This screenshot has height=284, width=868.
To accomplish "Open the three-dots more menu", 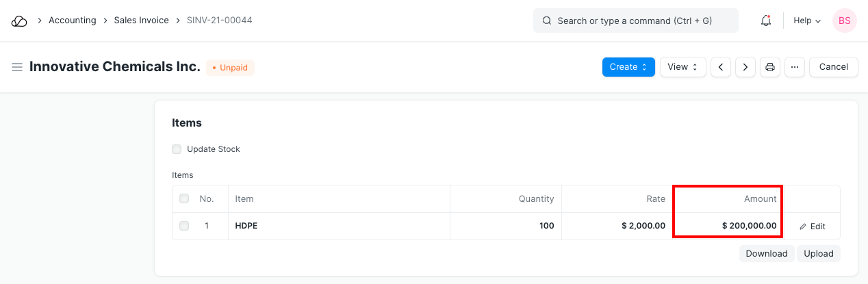I will (794, 67).
